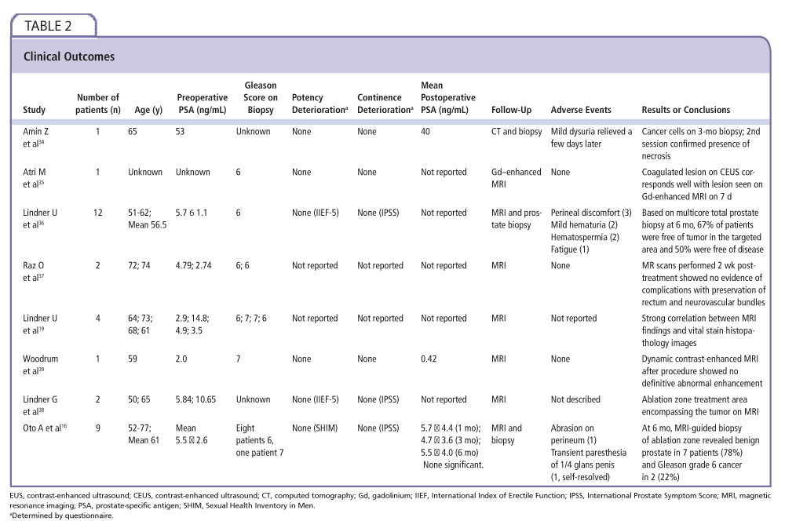
Task: Open the Amin Z et al study reference
Action: tap(33, 138)
